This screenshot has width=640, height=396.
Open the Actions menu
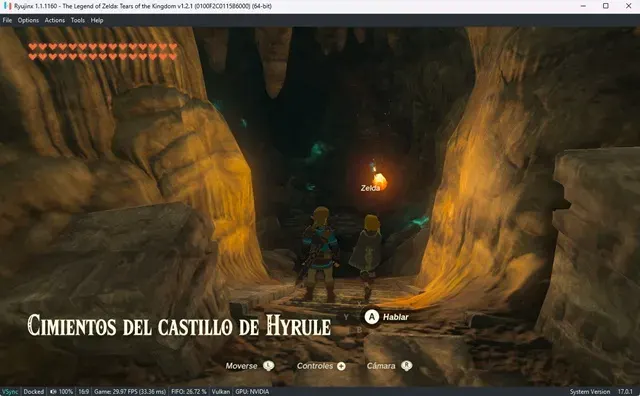(x=55, y=20)
